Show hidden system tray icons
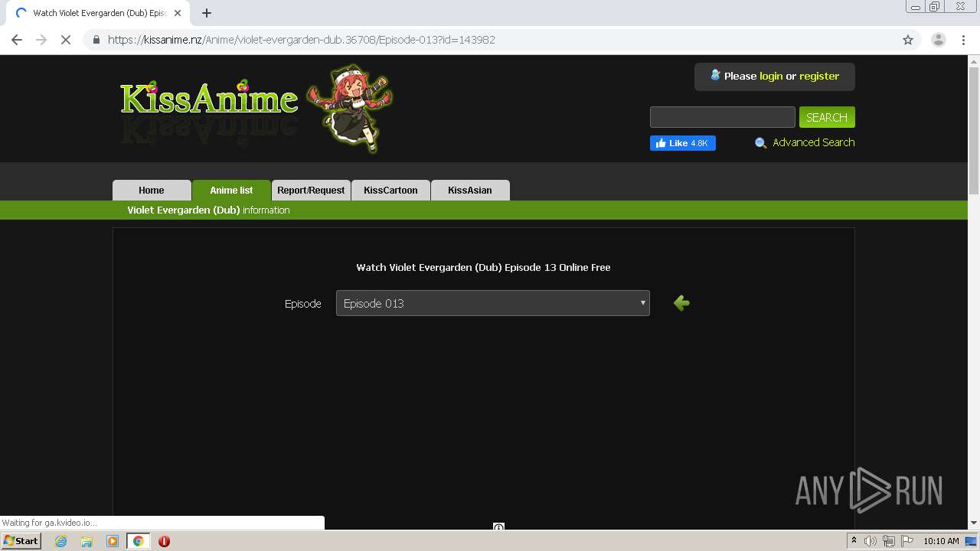The height and width of the screenshot is (551, 980). [x=854, y=541]
